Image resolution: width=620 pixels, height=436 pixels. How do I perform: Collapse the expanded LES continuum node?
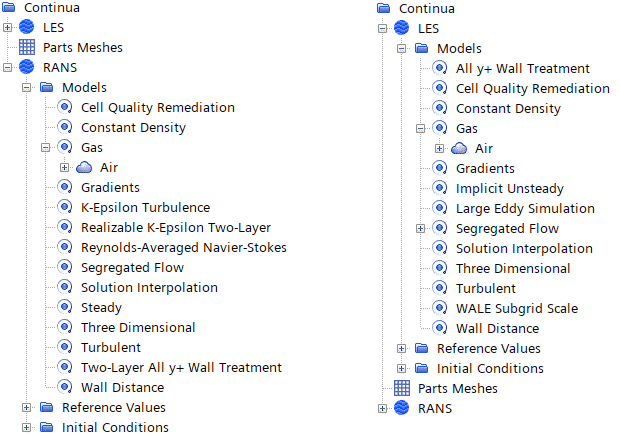click(382, 28)
